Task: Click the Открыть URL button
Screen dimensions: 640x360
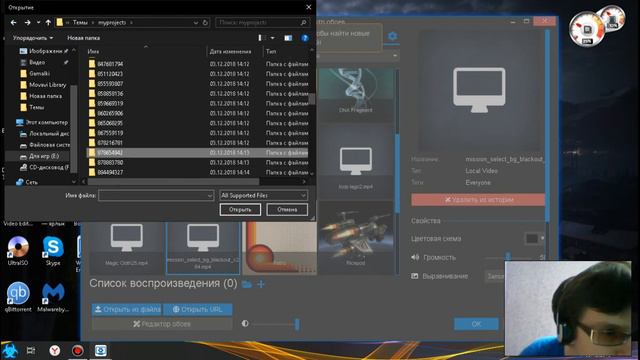Action: tap(198, 309)
